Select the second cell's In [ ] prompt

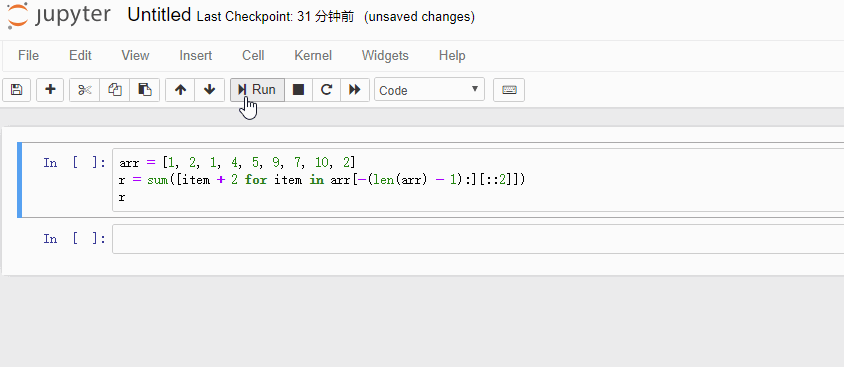[x=75, y=239]
